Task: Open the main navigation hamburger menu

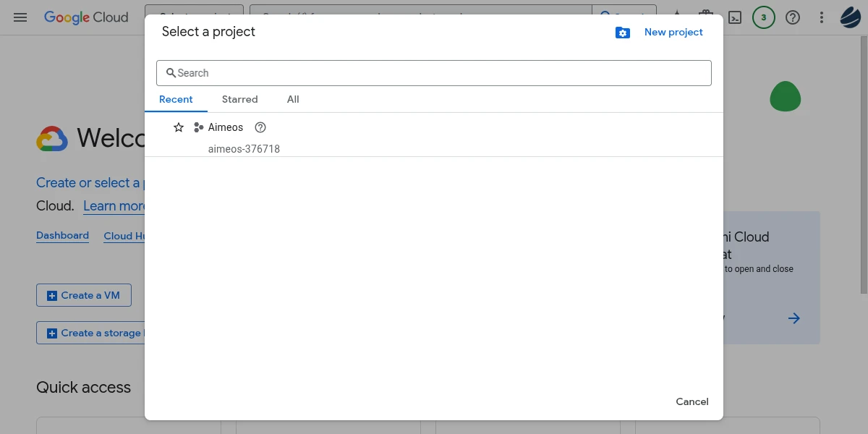Action: coord(20,17)
